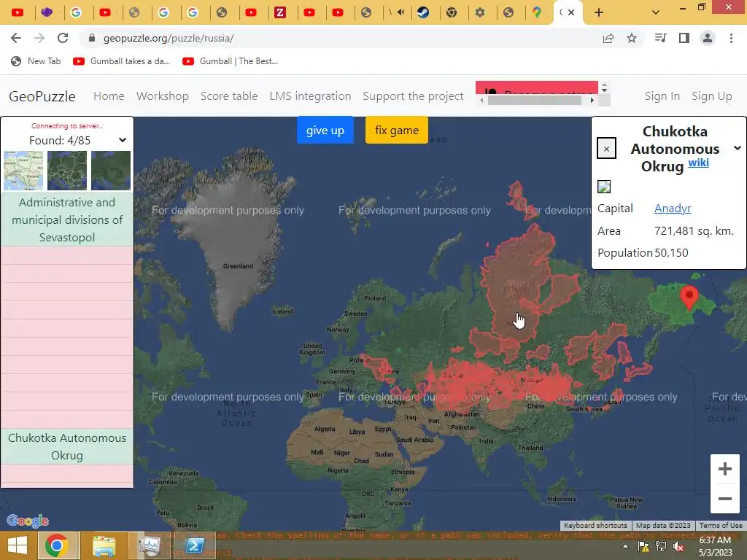Click the embed's scroll up arrow
This screenshot has width=747, height=560.
604,85
